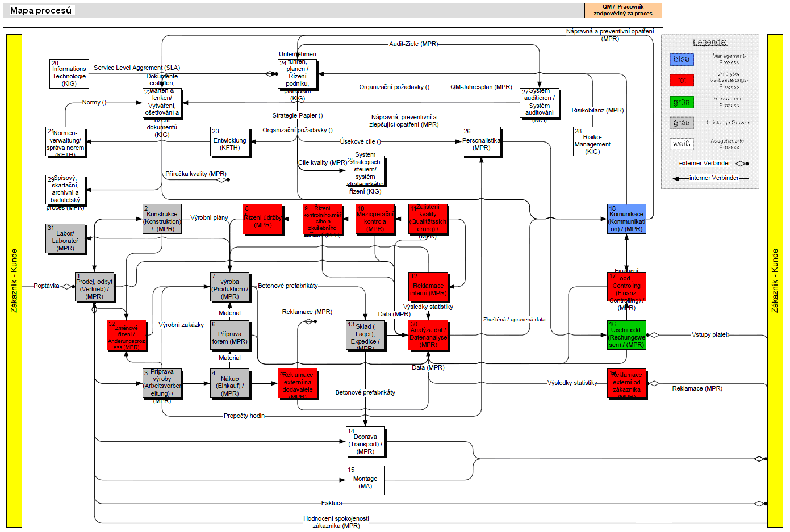
Task: Click the 'Mapa procesů' title
Action: tap(41, 10)
